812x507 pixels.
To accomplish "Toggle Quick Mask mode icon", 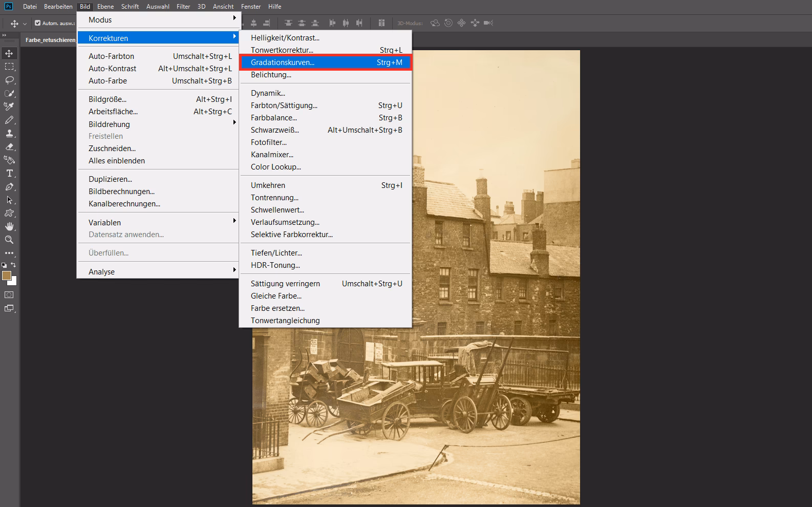I will click(9, 295).
